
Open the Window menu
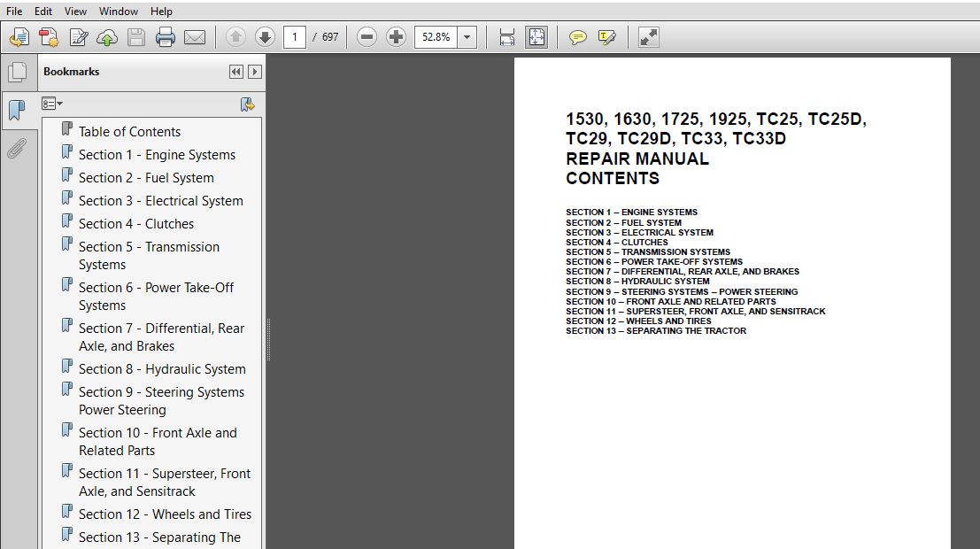coord(118,12)
